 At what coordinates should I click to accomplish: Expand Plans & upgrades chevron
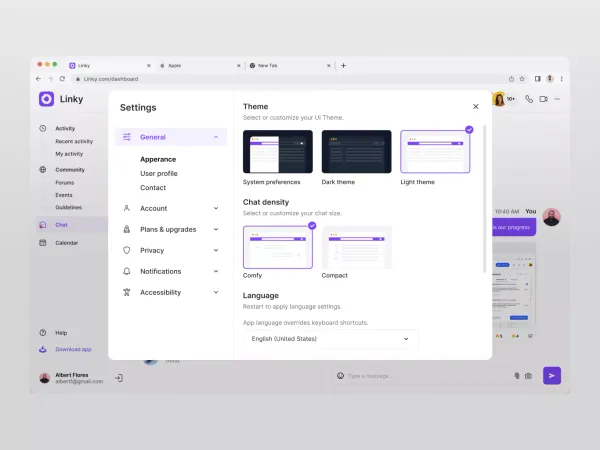pyautogui.click(x=216, y=229)
